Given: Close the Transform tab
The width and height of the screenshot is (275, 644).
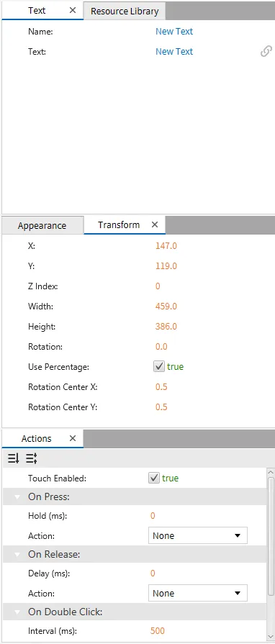Looking at the screenshot, I should coord(155,225).
